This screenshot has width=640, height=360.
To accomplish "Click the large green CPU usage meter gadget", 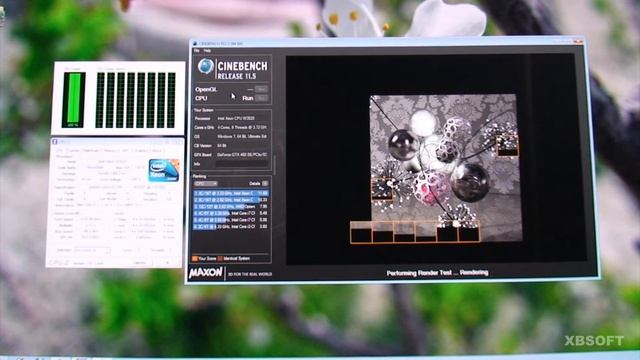I will 74,100.
